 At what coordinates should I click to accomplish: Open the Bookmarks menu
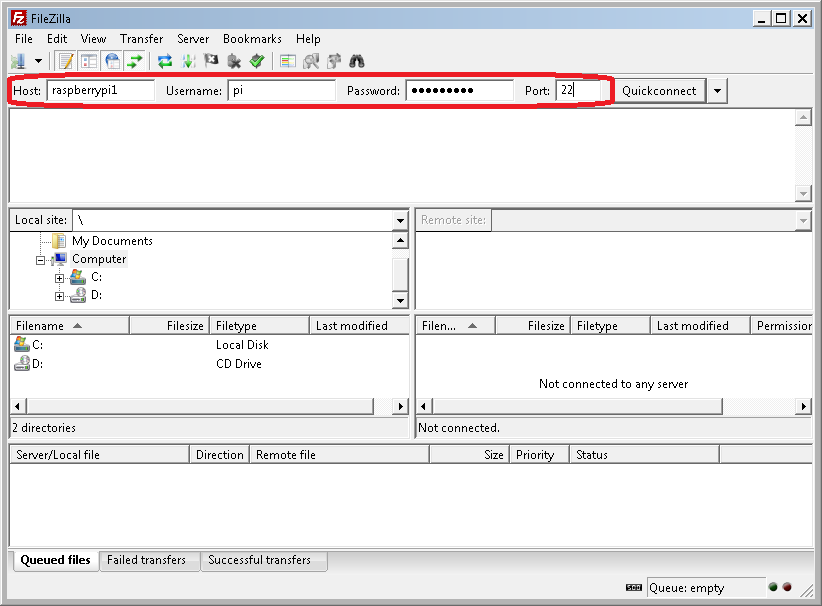click(252, 39)
